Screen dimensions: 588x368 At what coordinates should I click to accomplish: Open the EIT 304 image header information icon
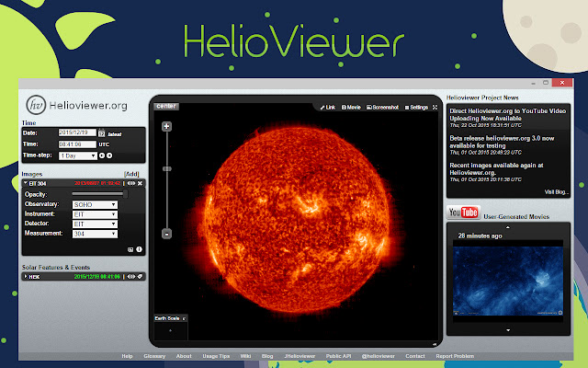pos(139,249)
